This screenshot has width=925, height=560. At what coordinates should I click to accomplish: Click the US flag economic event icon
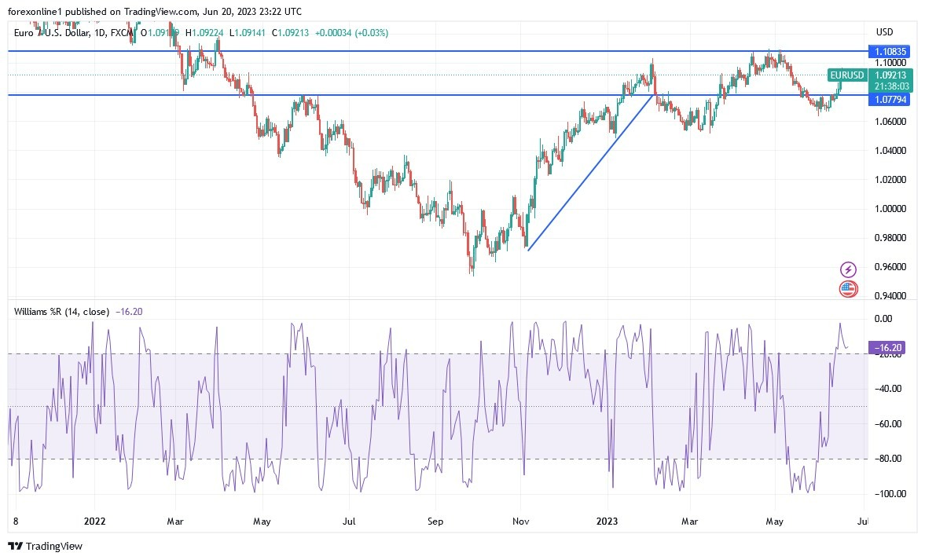[x=848, y=289]
